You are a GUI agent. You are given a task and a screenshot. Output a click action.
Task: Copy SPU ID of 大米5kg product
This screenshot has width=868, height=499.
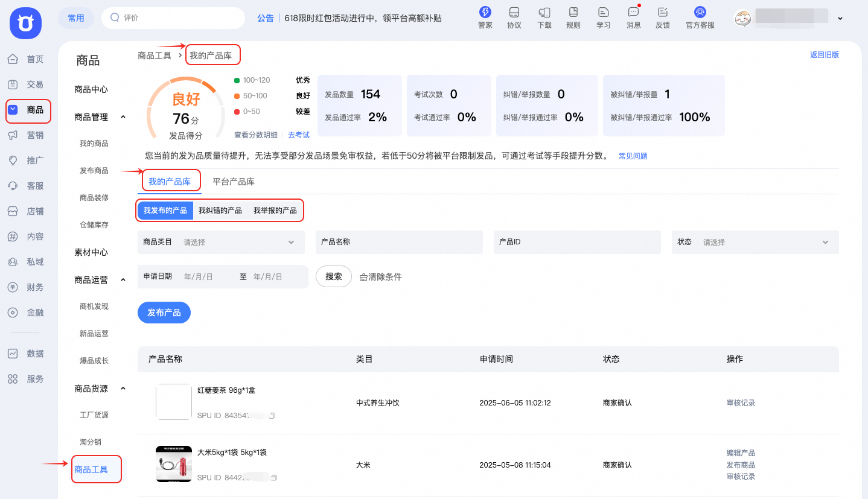[273, 478]
